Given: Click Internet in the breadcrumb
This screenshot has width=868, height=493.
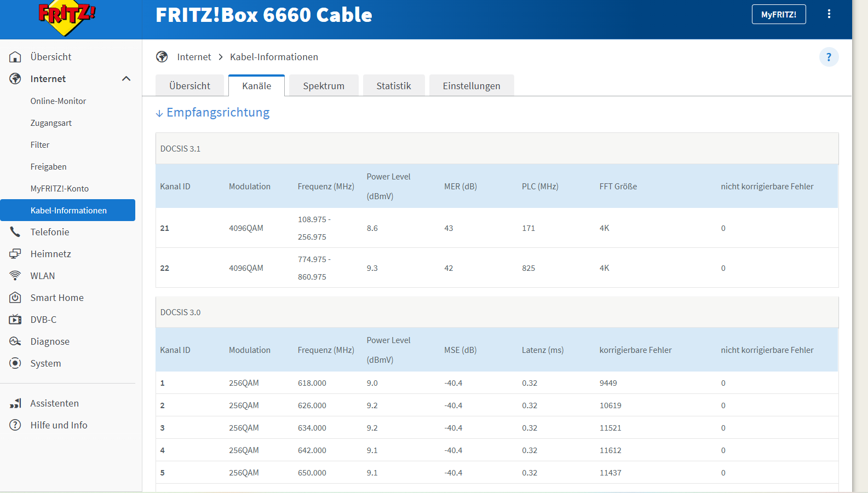Looking at the screenshot, I should point(194,57).
